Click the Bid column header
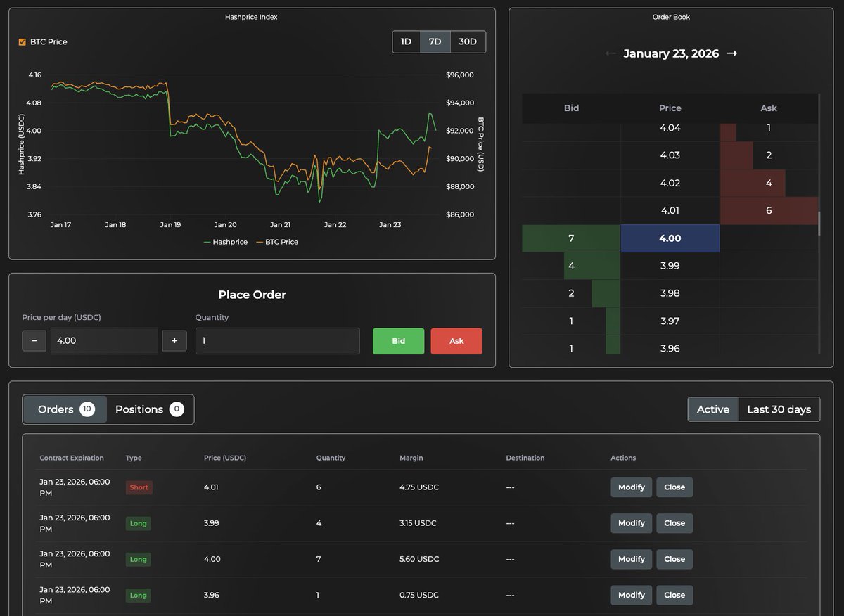The width and height of the screenshot is (844, 616). (571, 108)
